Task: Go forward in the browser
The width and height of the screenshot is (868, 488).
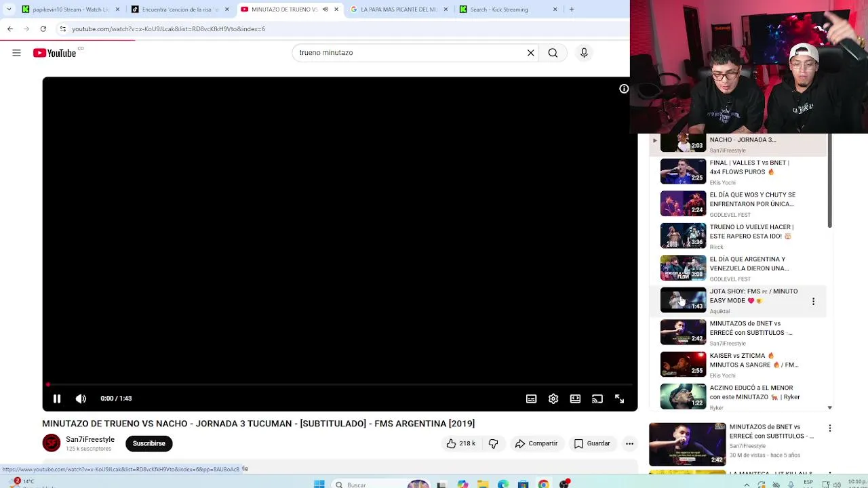Action: click(26, 28)
